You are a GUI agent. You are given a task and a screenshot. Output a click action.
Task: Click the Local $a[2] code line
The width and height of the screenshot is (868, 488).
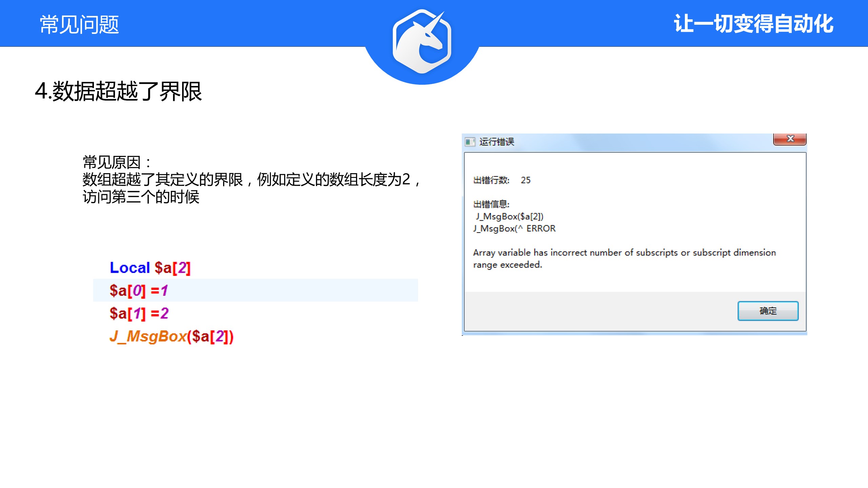[x=150, y=268]
